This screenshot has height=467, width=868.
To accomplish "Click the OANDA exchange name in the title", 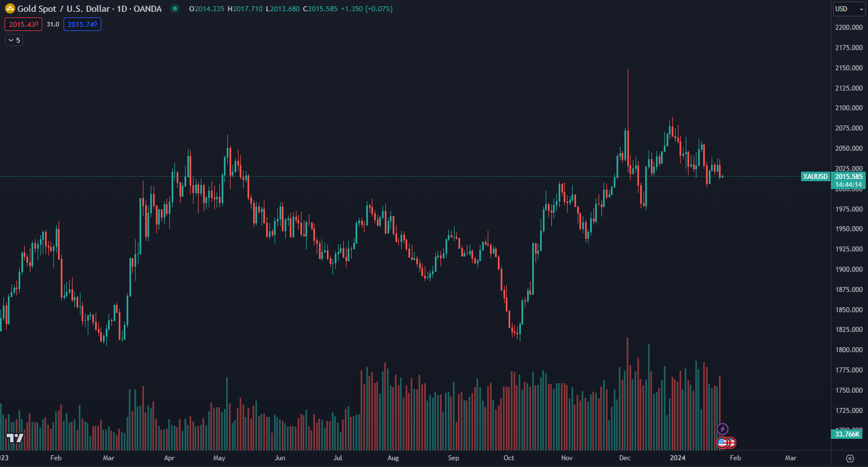I will pos(147,9).
